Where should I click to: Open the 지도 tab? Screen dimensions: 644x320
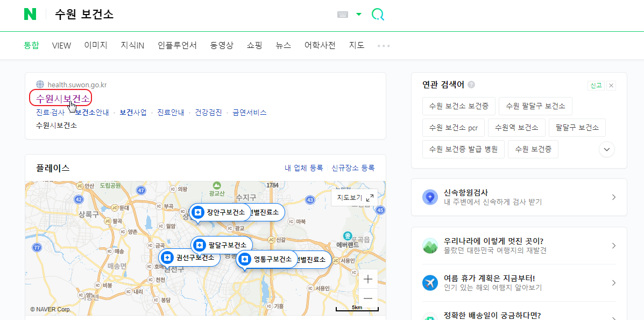pos(357,45)
